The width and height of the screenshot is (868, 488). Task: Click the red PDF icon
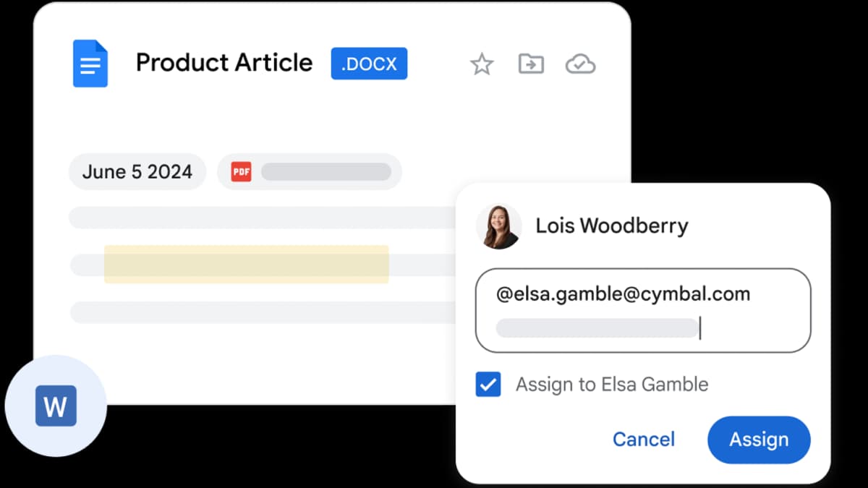[241, 172]
